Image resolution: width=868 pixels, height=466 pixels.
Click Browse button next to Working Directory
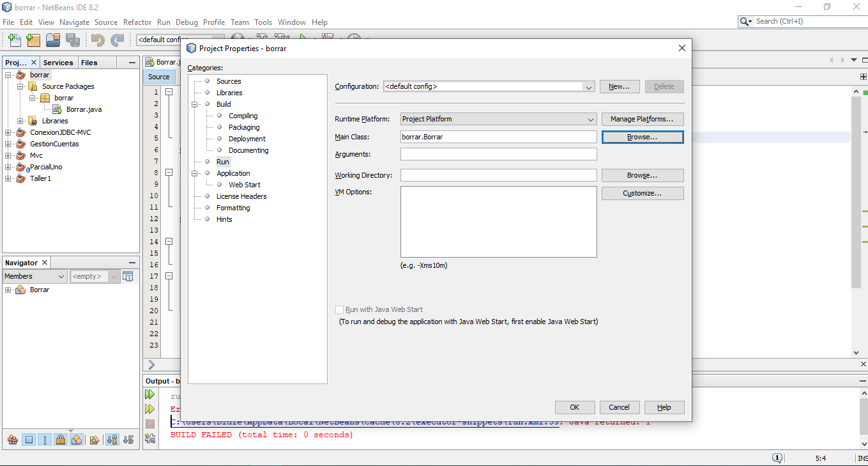643,175
